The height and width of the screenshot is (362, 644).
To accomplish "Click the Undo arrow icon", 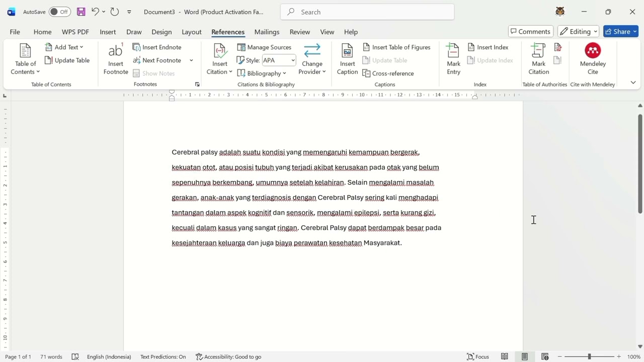I will click(x=95, y=12).
